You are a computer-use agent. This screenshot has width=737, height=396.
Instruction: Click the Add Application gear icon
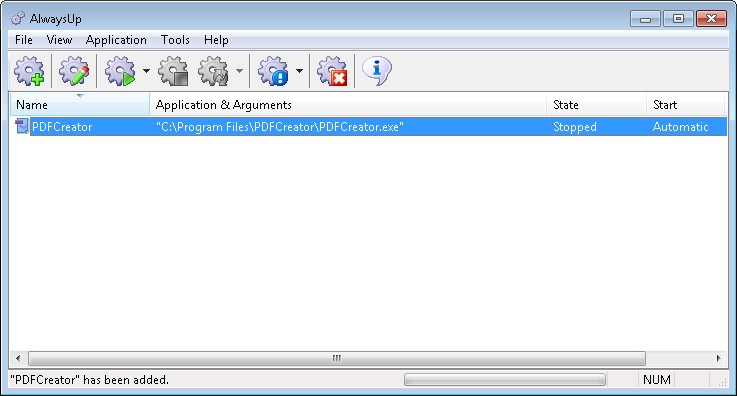click(x=29, y=71)
